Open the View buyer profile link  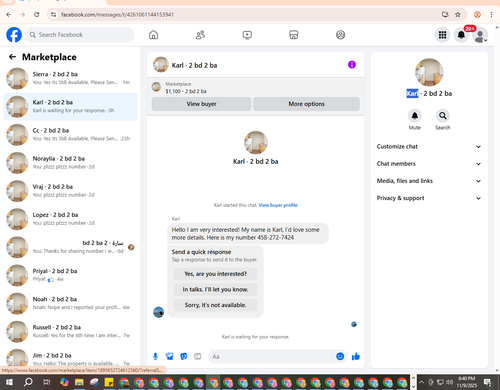[278, 205]
